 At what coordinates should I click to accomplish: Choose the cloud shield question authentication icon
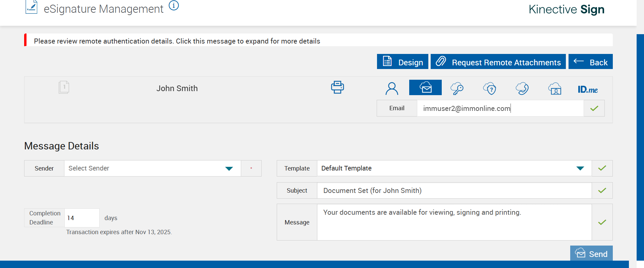[x=490, y=88]
